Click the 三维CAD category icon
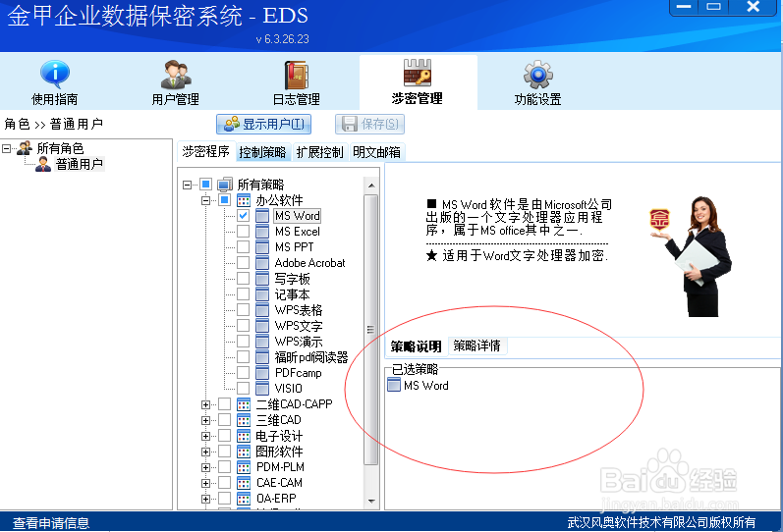Viewport: 783px width, 532px height. [x=244, y=420]
